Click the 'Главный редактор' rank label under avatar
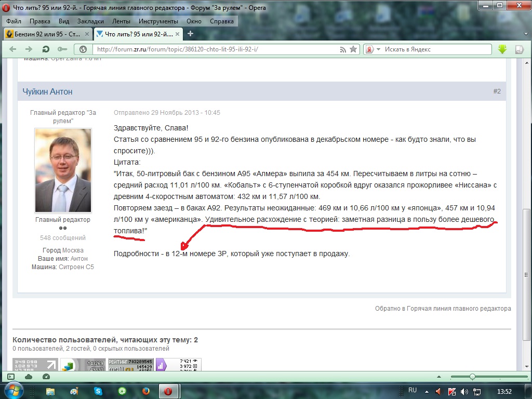532x399 pixels. pos(63,220)
